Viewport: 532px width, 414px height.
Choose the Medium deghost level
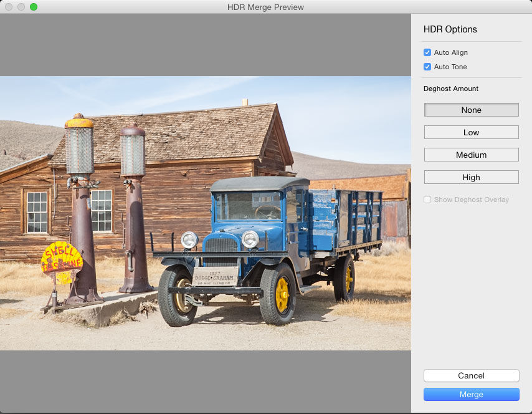(471, 155)
